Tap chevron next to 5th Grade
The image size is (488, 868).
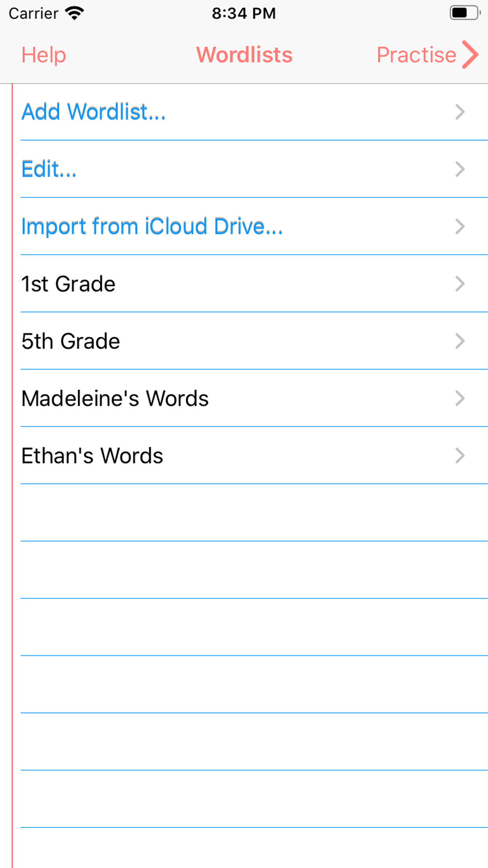pyautogui.click(x=460, y=341)
